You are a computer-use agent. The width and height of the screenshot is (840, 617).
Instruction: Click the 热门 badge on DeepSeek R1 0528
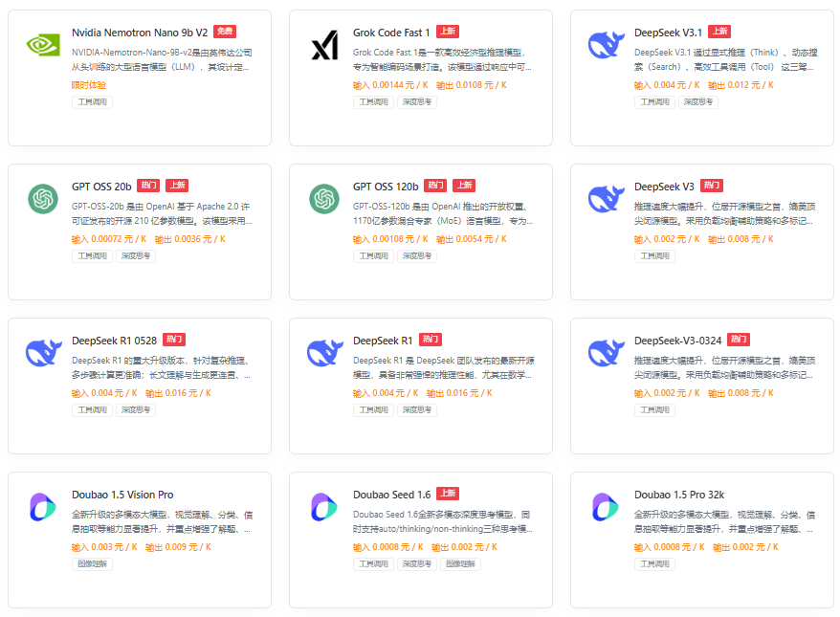(174, 339)
